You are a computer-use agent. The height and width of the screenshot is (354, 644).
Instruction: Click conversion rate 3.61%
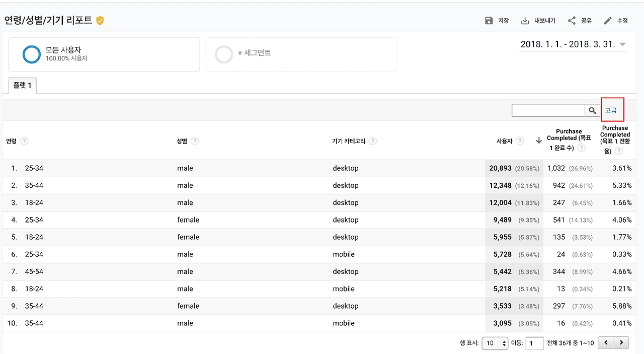tap(622, 168)
